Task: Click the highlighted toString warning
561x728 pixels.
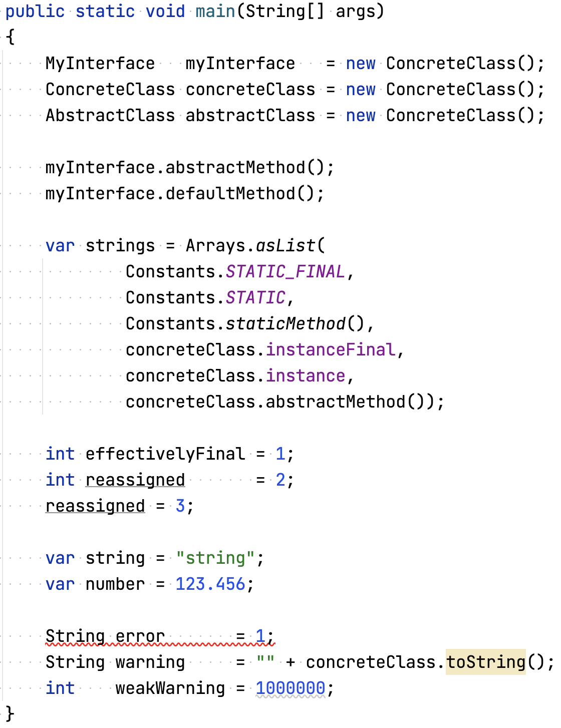Action: pyautogui.click(x=485, y=662)
